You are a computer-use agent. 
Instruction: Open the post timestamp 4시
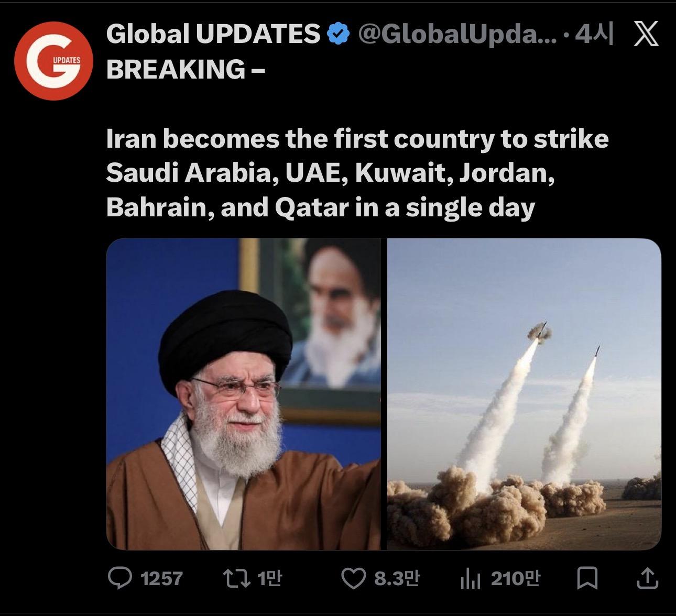[594, 35]
